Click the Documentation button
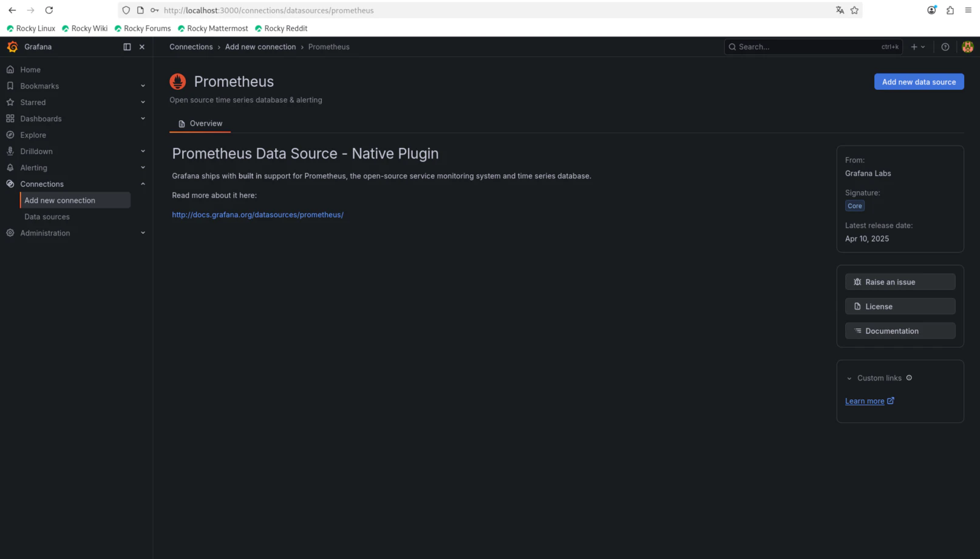Viewport: 980px width, 559px height. [x=900, y=331]
